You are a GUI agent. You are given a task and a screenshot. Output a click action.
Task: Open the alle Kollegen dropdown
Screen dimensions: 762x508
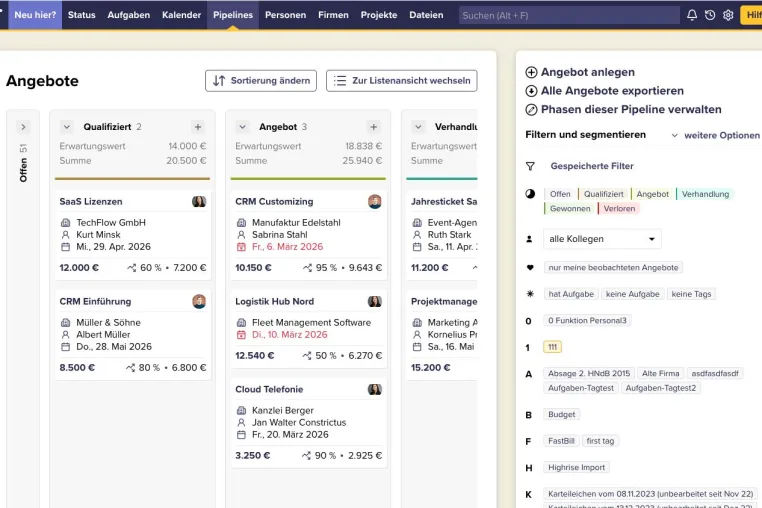click(602, 239)
